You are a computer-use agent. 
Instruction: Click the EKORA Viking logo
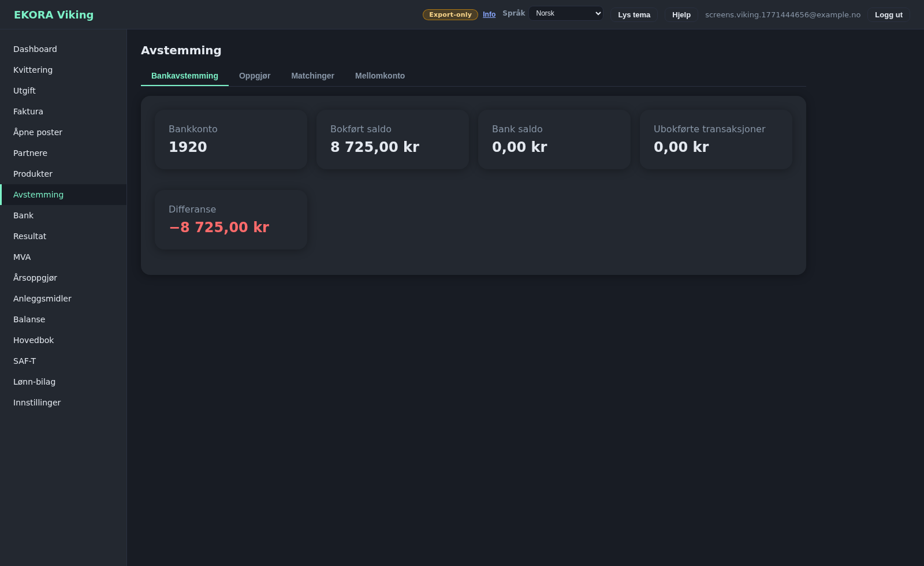coord(54,15)
